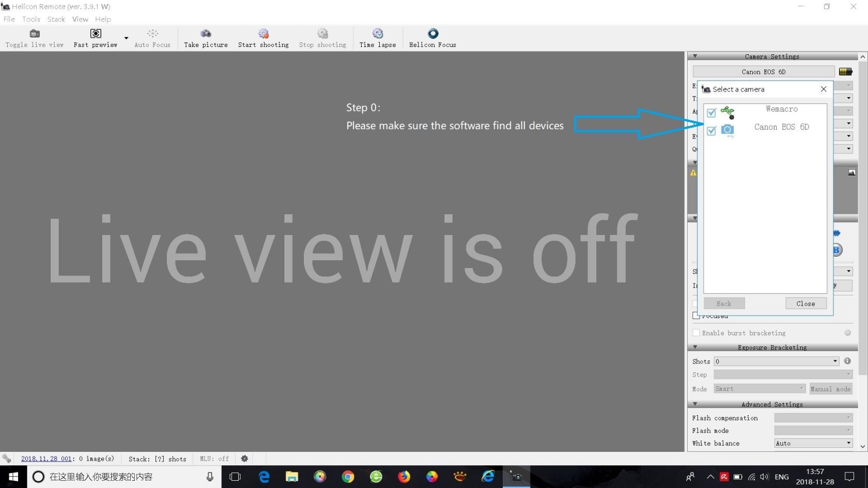868x488 pixels.
Task: Click the Fast preview toolbar icon
Action: pos(96,34)
